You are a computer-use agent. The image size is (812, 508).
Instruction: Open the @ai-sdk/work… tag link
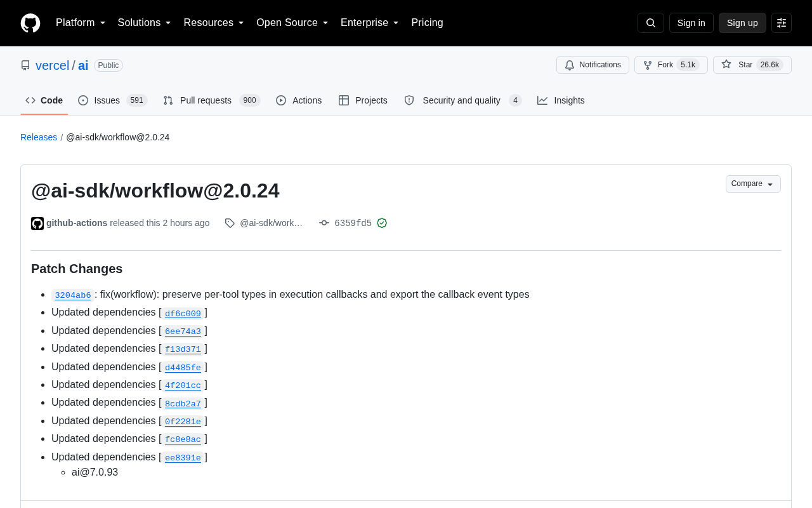[x=271, y=223]
